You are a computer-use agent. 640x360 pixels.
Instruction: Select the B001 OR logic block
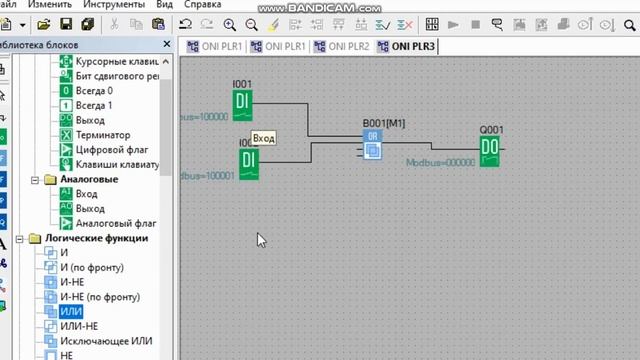pyautogui.click(x=373, y=144)
